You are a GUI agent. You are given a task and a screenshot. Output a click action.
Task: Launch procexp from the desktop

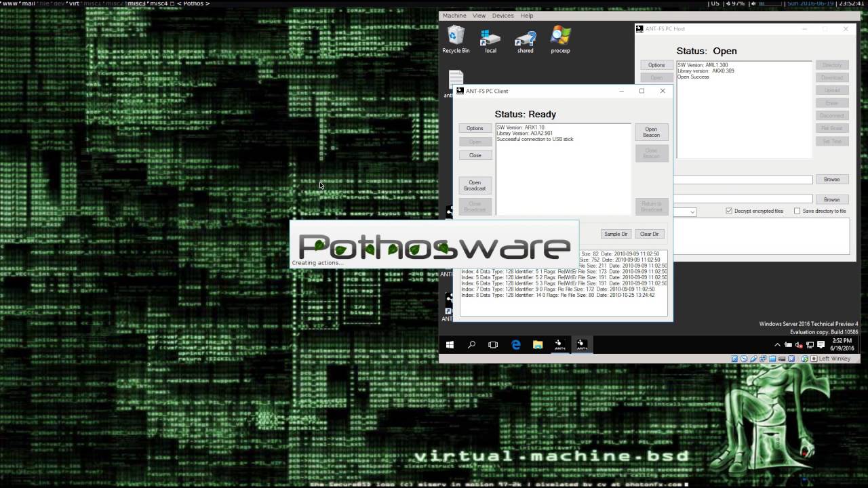(x=560, y=38)
